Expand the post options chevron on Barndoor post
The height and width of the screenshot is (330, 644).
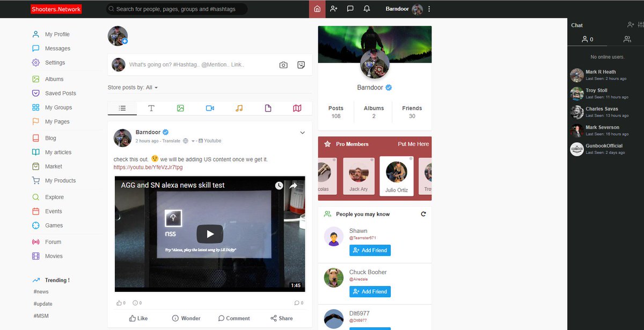coord(302,133)
